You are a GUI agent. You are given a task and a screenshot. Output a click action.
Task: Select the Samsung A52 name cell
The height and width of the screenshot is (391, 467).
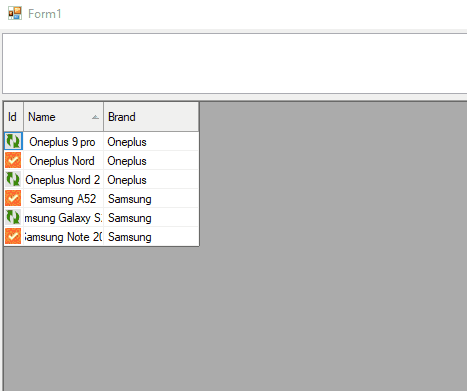(x=63, y=198)
